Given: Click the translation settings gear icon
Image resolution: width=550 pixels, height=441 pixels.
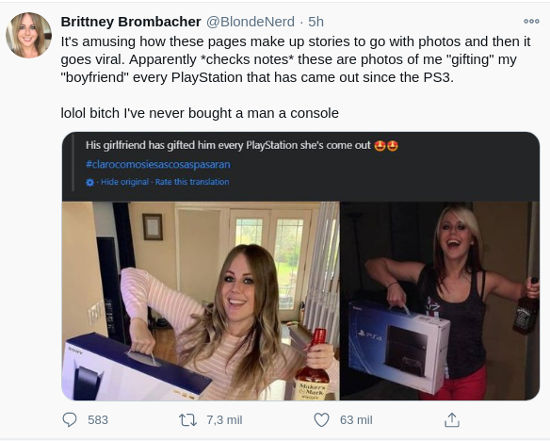Looking at the screenshot, I should (x=90, y=182).
